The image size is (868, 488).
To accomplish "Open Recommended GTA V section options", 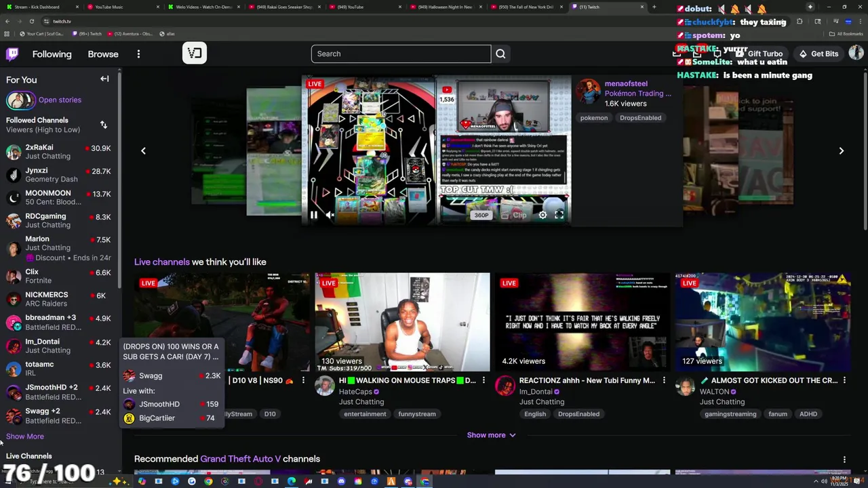I will pyautogui.click(x=844, y=460).
